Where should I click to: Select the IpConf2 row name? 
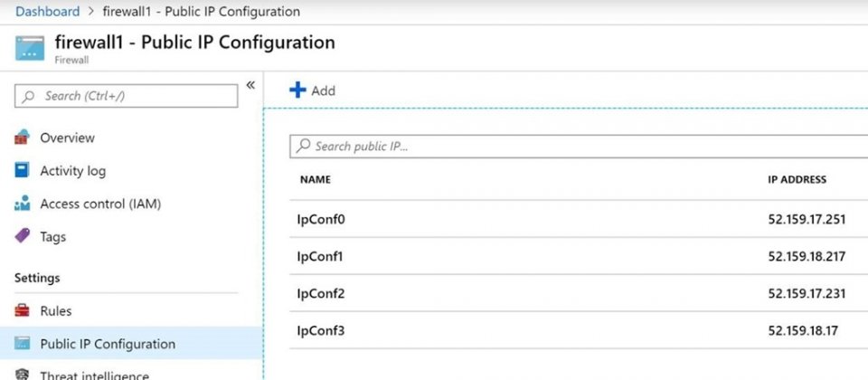tap(321, 293)
